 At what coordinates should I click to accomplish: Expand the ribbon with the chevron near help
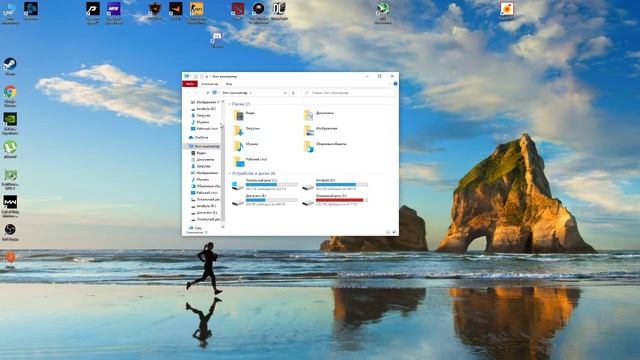(x=389, y=84)
